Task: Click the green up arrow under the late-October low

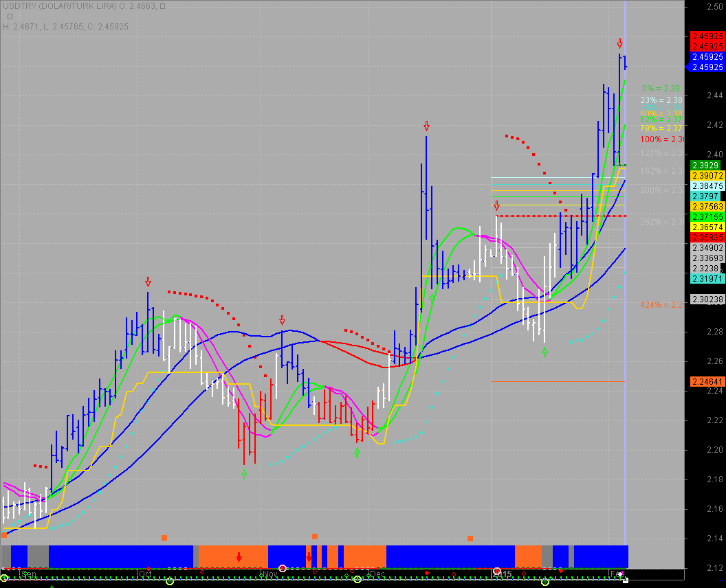Action: tap(244, 474)
